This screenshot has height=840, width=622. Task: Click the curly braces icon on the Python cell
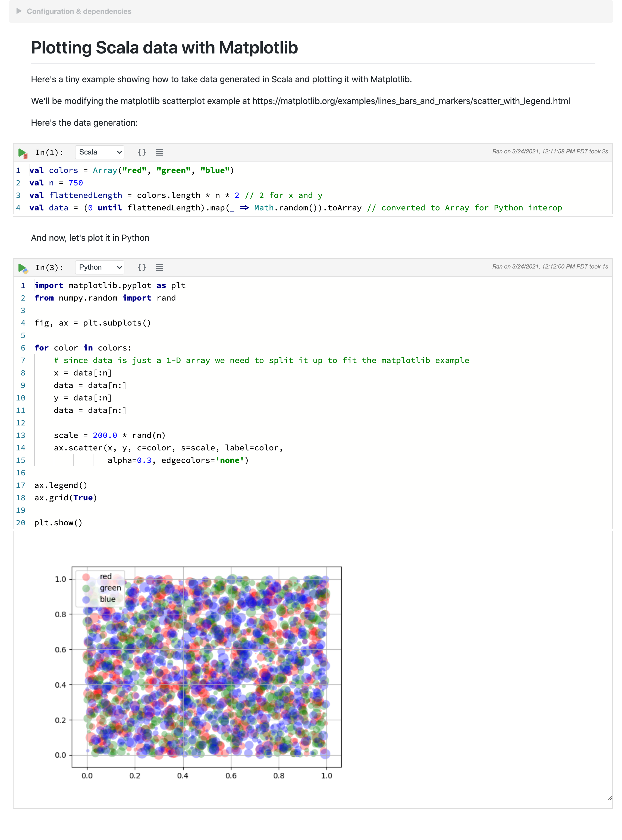click(142, 267)
